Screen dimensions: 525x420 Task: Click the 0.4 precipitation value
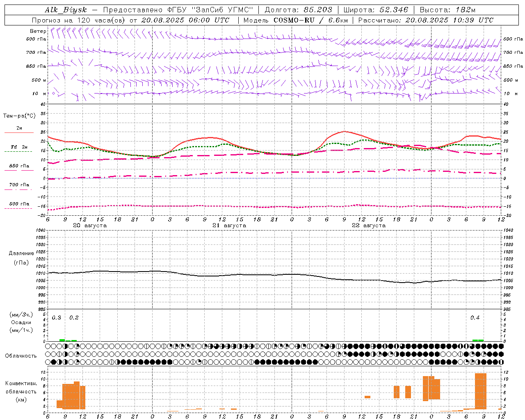[x=475, y=317]
